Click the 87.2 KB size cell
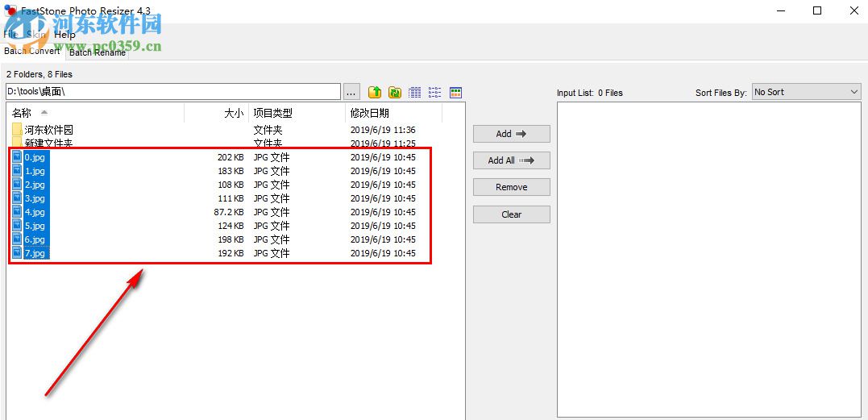This screenshot has width=868, height=420. click(229, 212)
